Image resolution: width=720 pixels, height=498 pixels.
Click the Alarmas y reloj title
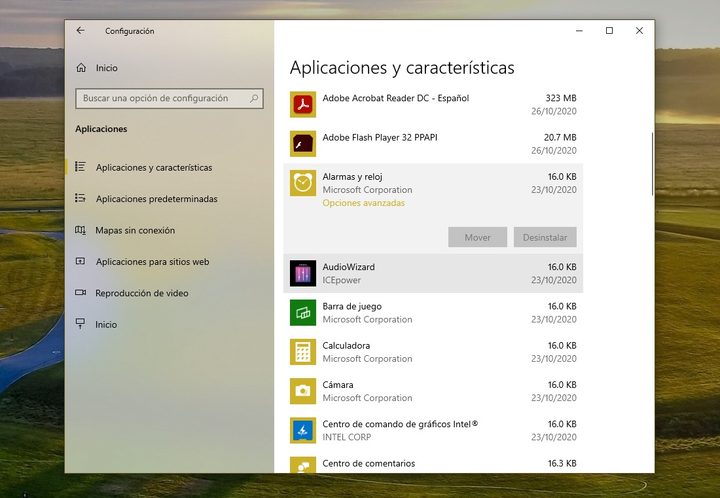click(x=352, y=177)
